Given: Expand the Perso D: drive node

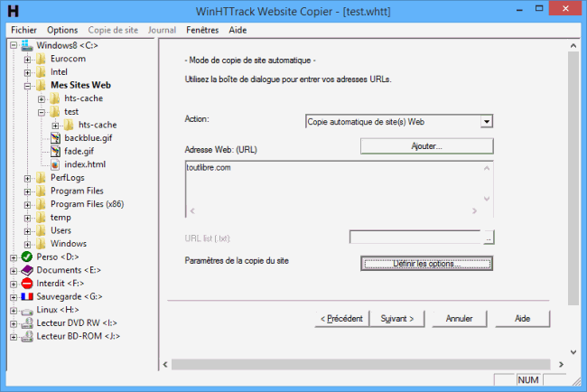Looking at the screenshot, I should [x=14, y=257].
